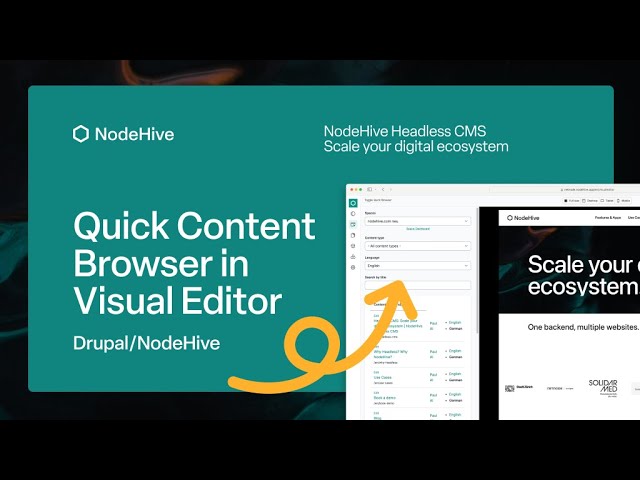Open the content browser sidebar icon
The width and height of the screenshot is (640, 480).
353,224
